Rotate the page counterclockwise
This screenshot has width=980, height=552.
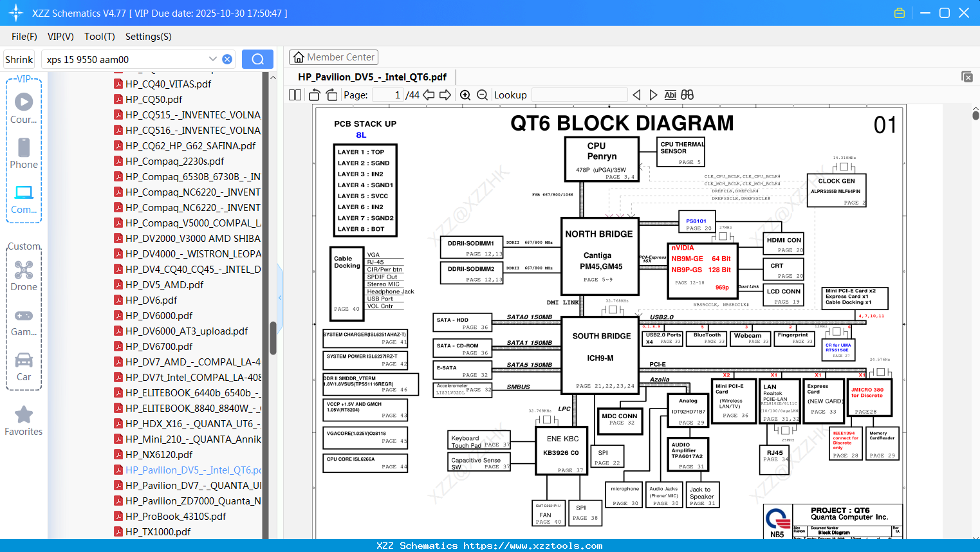[315, 95]
